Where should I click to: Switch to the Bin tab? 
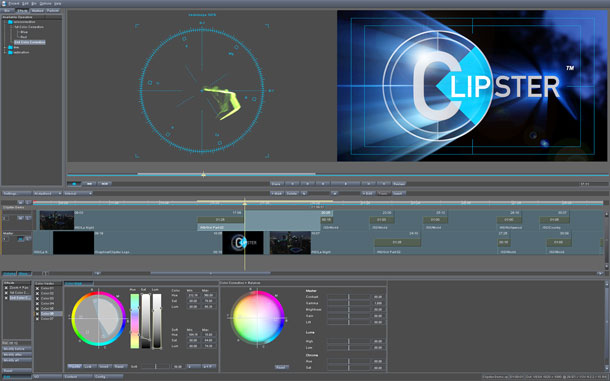(7, 11)
